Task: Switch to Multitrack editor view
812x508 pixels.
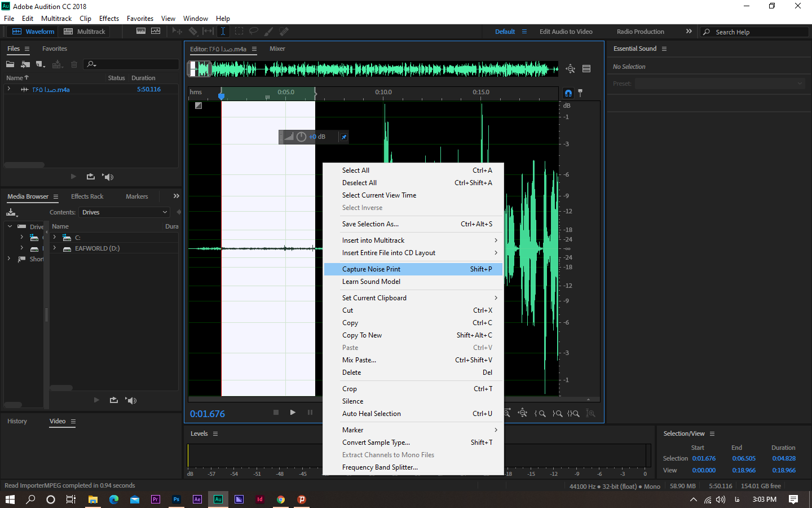Action: 85,32
